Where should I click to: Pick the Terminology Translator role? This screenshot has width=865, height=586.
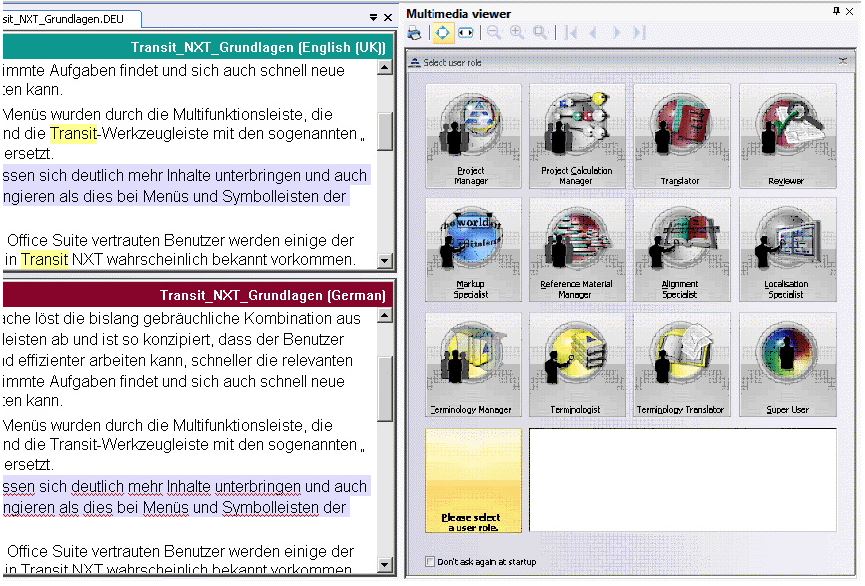pyautogui.click(x=681, y=364)
